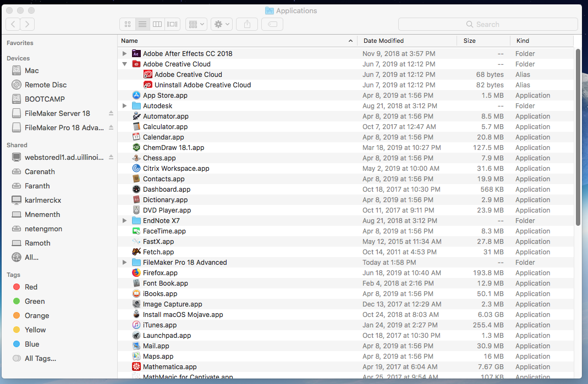Click the vertical scrollbar of file list

tap(578, 137)
